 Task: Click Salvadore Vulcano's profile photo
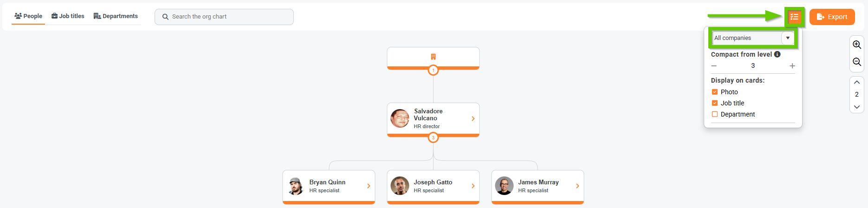point(400,118)
